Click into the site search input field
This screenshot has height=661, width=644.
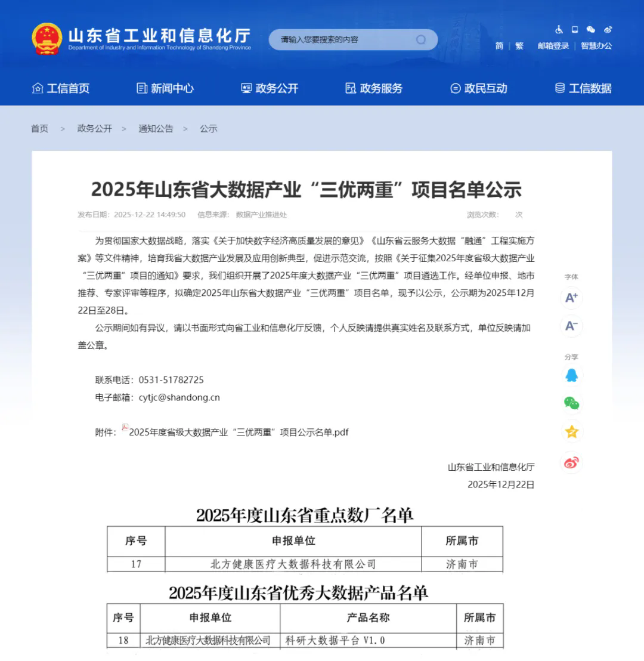343,40
